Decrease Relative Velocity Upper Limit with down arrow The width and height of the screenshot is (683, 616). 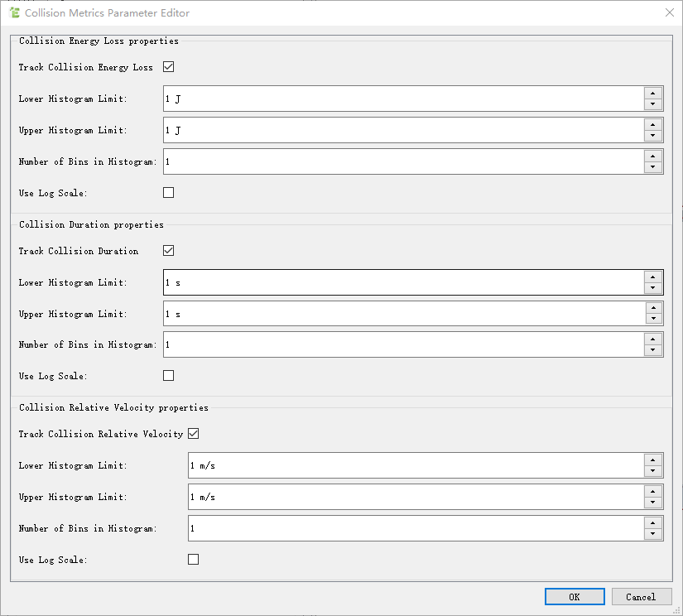pyautogui.click(x=653, y=503)
